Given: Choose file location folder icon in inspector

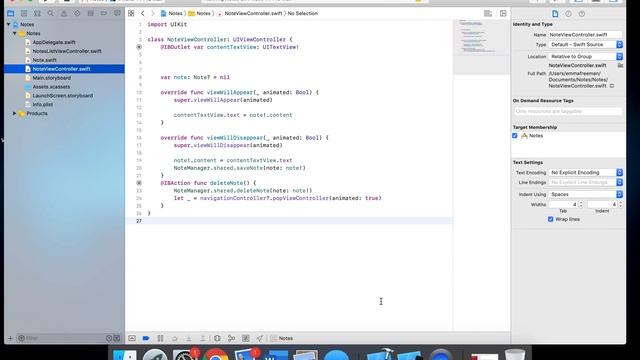Looking at the screenshot, I should click(620, 65).
